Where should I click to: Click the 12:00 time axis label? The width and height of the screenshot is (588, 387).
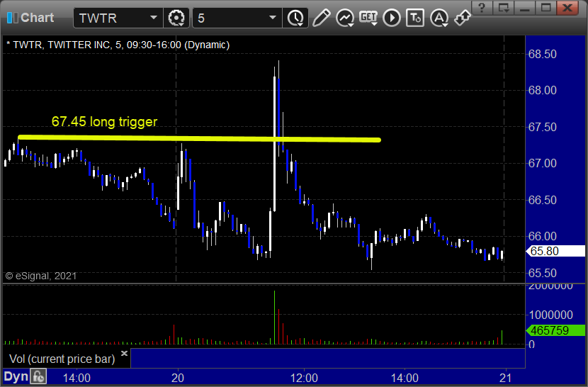[x=304, y=378]
